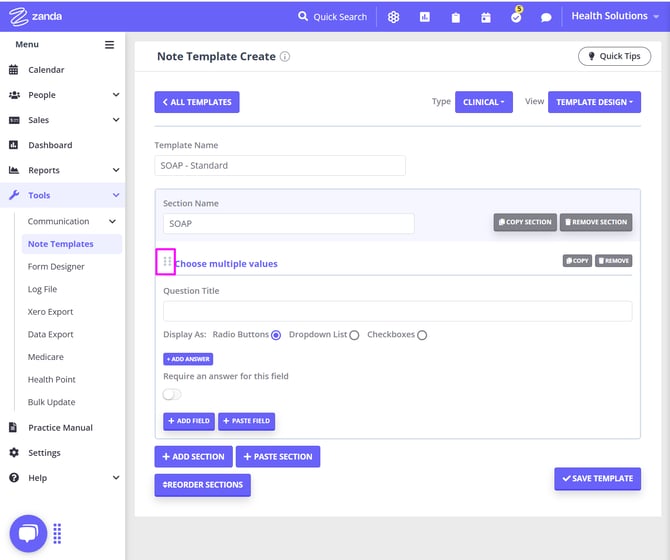
Task: Click the drag handle beside Choose multiple values
Action: (x=167, y=262)
